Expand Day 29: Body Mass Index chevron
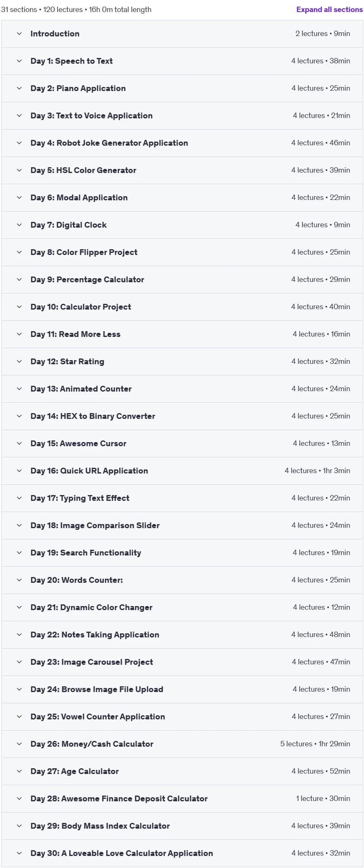The image size is (364, 868). click(x=19, y=826)
